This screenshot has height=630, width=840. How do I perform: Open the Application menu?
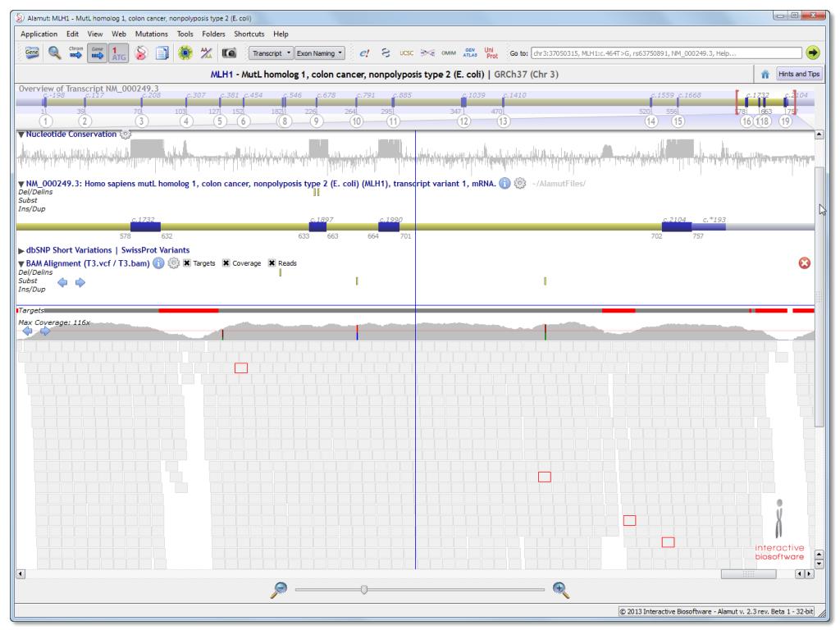pos(39,34)
